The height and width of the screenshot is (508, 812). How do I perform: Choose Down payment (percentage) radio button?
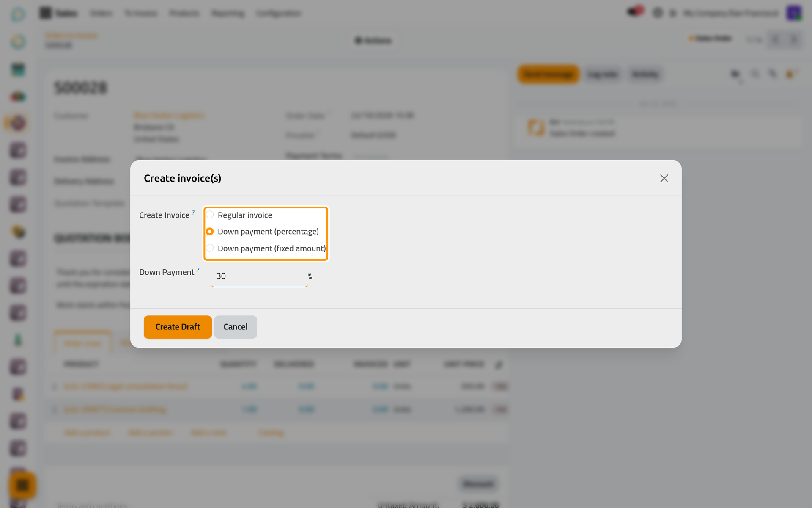tap(210, 232)
